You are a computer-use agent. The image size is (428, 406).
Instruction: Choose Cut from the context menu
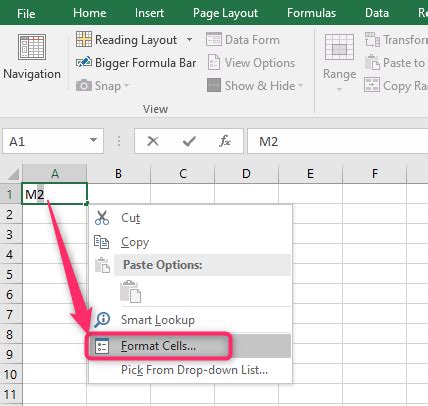pyautogui.click(x=191, y=218)
